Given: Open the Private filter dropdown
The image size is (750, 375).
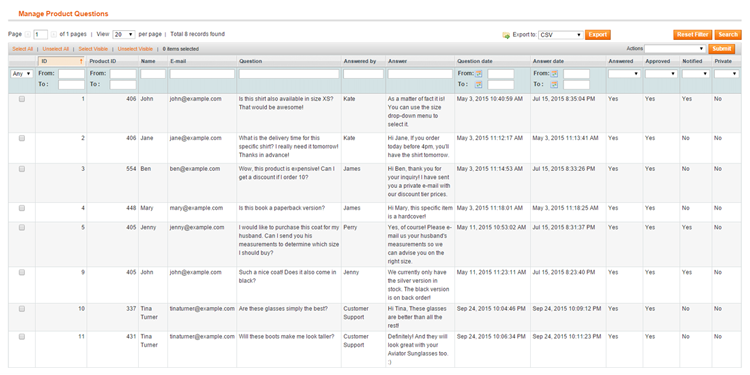Looking at the screenshot, I should [727, 74].
